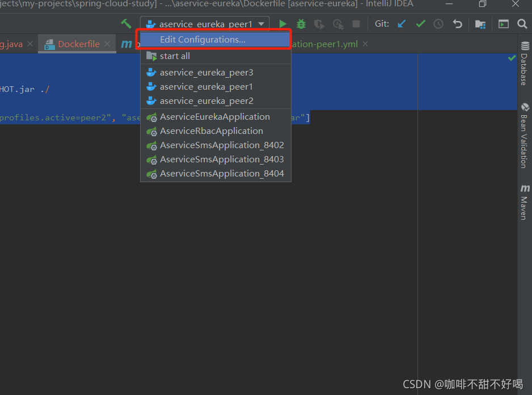Open Project Structure folder icon

[480, 24]
